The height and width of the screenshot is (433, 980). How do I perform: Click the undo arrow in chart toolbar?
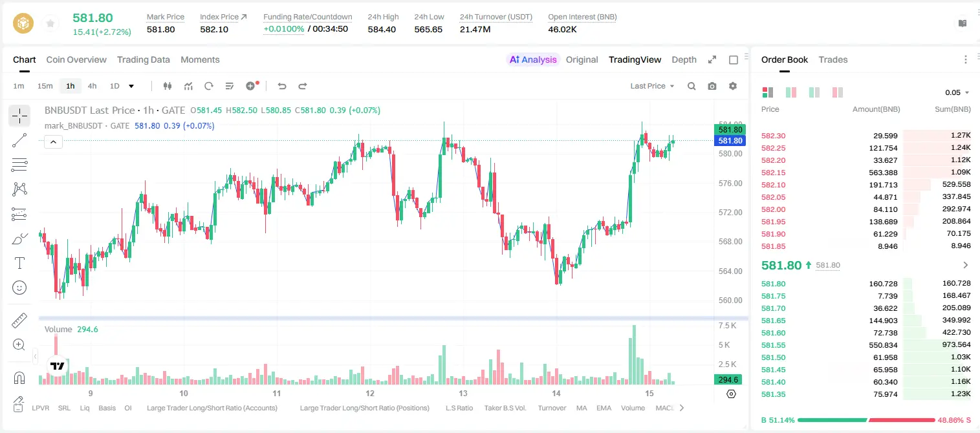click(282, 86)
